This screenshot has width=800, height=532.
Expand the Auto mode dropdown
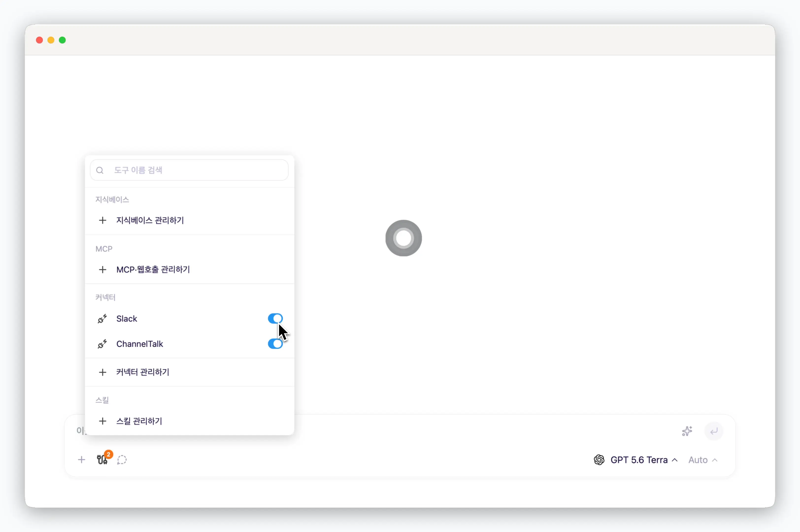click(703, 460)
